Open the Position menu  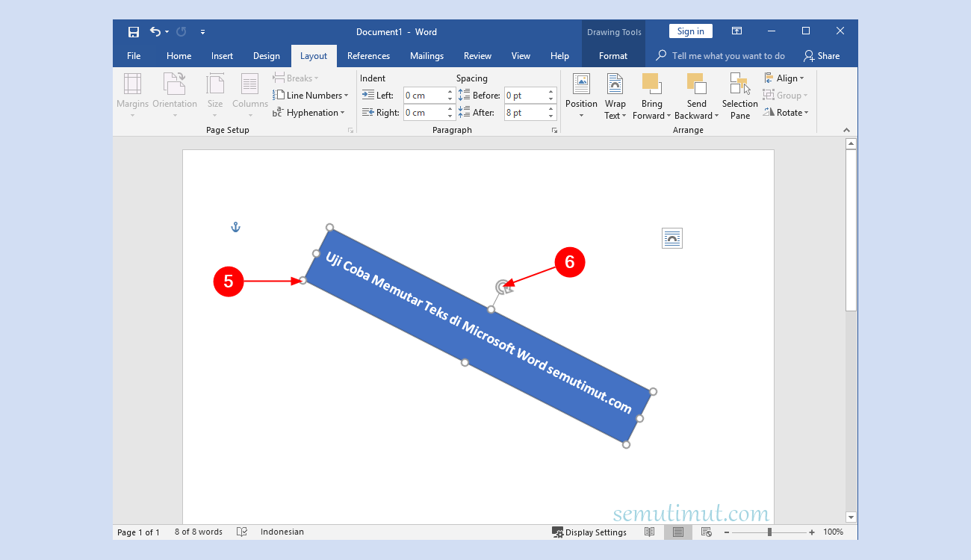click(581, 96)
